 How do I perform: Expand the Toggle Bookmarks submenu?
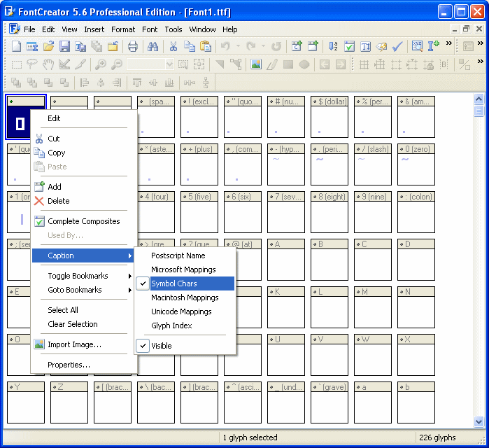click(x=83, y=276)
